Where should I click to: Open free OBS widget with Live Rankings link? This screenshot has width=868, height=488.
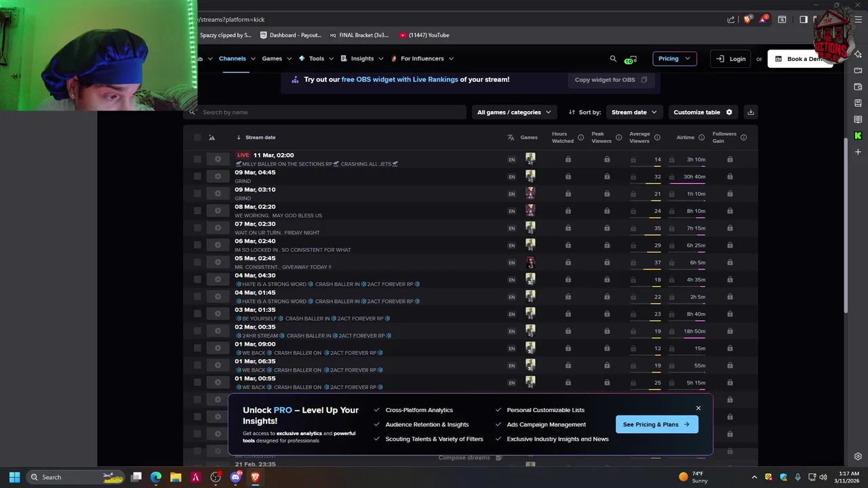coord(399,80)
